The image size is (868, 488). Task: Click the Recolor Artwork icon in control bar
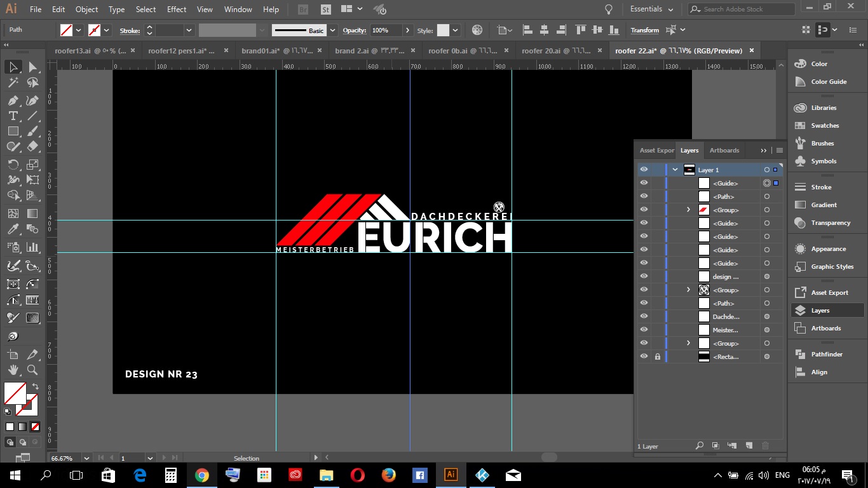(x=477, y=30)
